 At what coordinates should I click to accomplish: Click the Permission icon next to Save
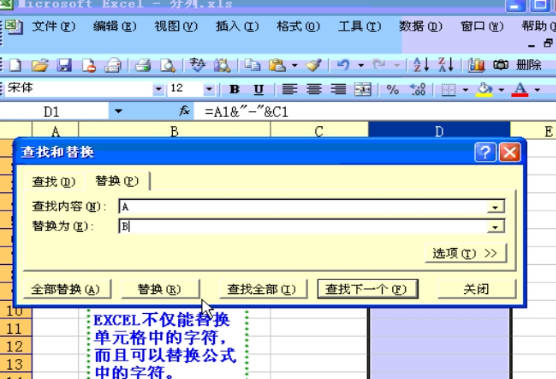coord(89,65)
